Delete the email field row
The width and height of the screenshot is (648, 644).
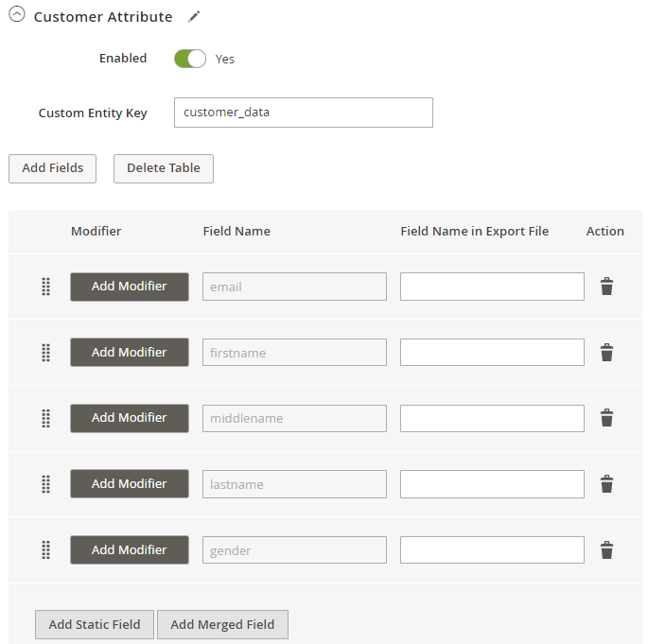606,287
